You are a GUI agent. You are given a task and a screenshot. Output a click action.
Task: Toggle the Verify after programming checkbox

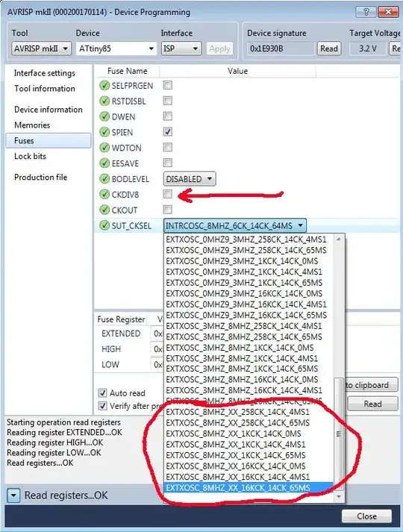(102, 406)
